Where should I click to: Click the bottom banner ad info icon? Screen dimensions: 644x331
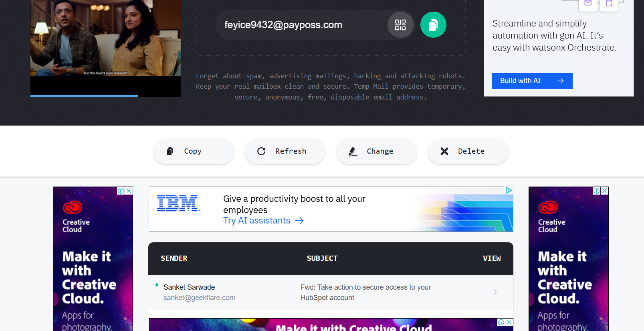pos(501,323)
